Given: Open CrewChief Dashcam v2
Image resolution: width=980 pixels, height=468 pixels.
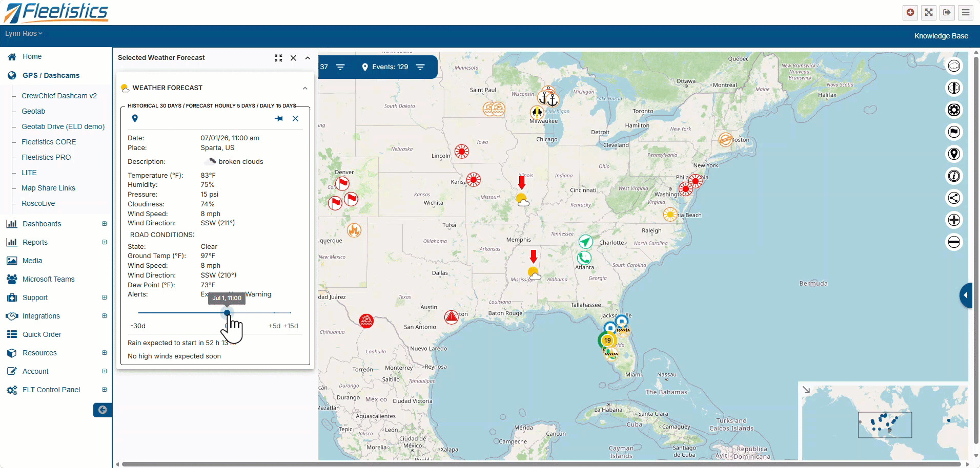Looking at the screenshot, I should (x=59, y=96).
